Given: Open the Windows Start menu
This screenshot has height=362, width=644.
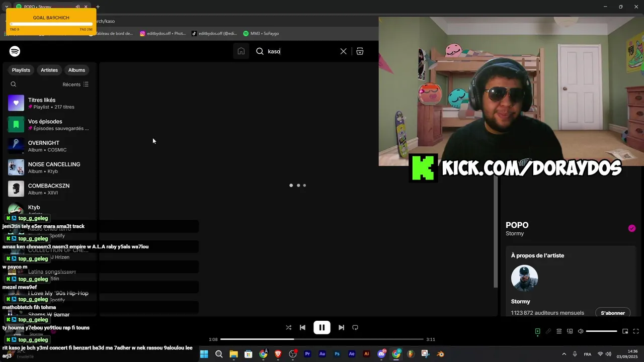Looking at the screenshot, I should click(x=204, y=354).
